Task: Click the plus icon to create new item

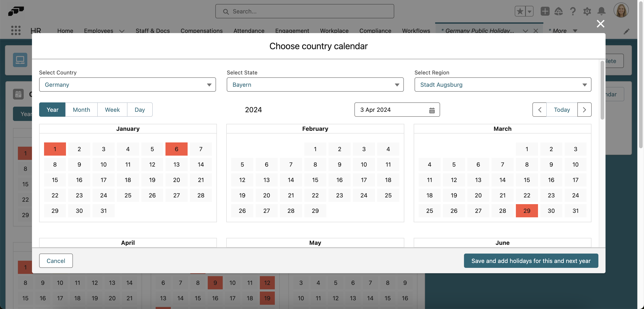Action: tap(545, 11)
